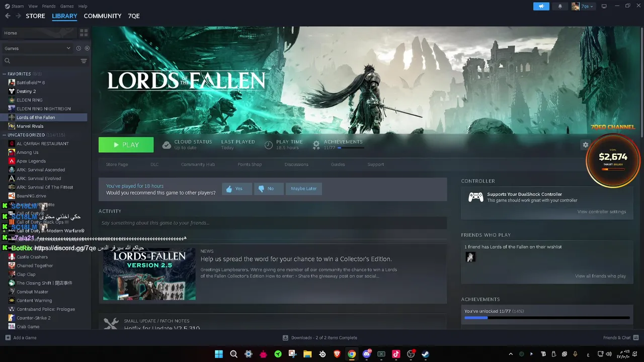Select Battlefield 6 in favorites
This screenshot has width=644, height=362.
click(x=31, y=82)
